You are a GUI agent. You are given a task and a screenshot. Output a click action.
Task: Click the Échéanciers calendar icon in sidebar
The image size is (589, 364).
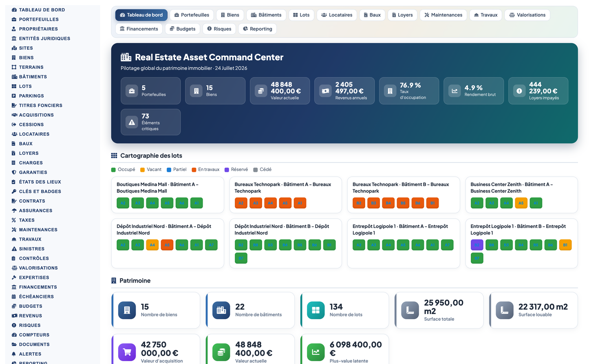point(14,296)
